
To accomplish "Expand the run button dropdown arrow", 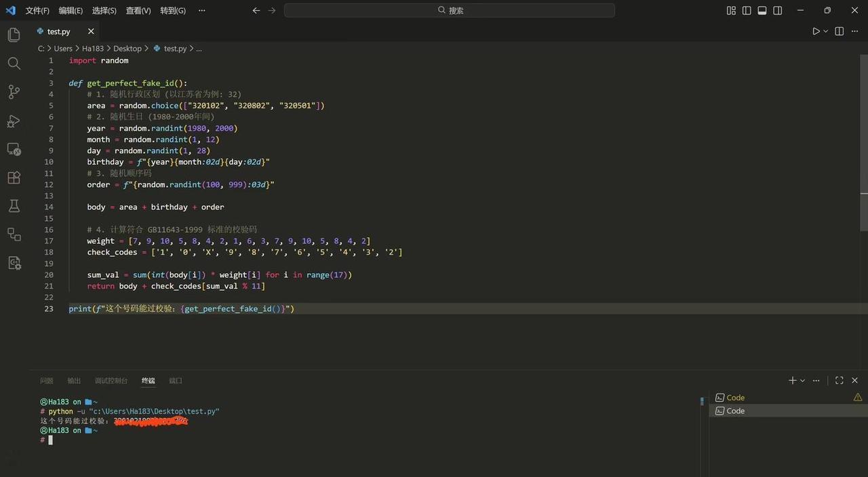I will 825,31.
